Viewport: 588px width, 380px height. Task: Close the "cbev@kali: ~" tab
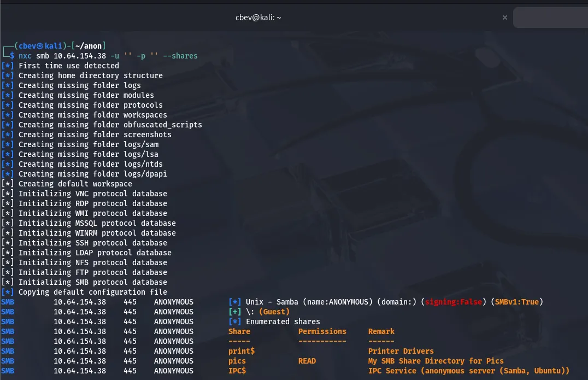[x=504, y=17]
